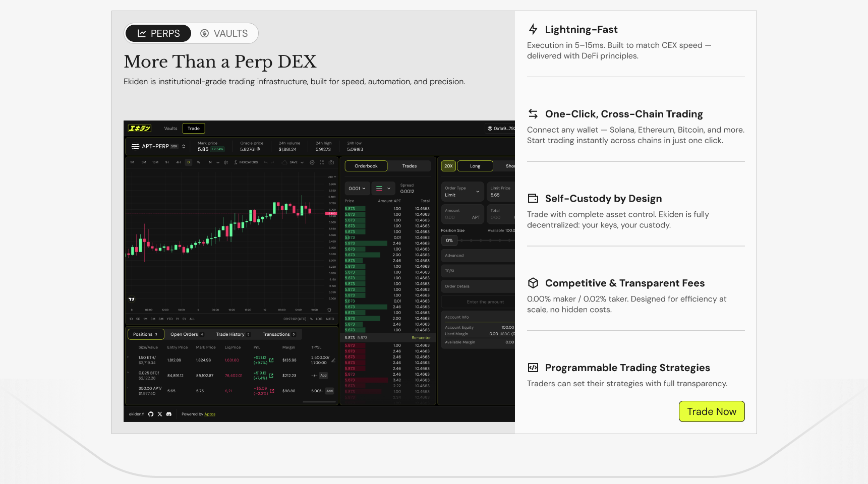The width and height of the screenshot is (868, 484).
Task: Click the Amount APT input field
Action: pos(461,214)
